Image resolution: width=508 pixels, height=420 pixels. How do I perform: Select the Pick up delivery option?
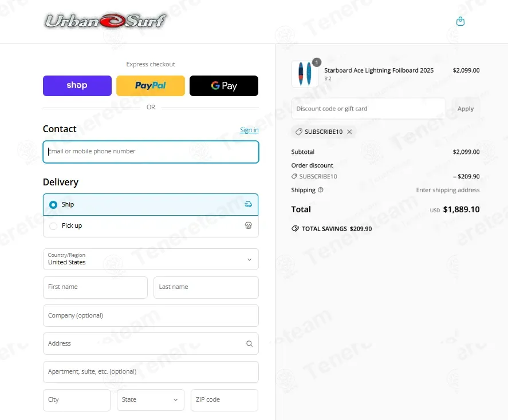point(151,226)
